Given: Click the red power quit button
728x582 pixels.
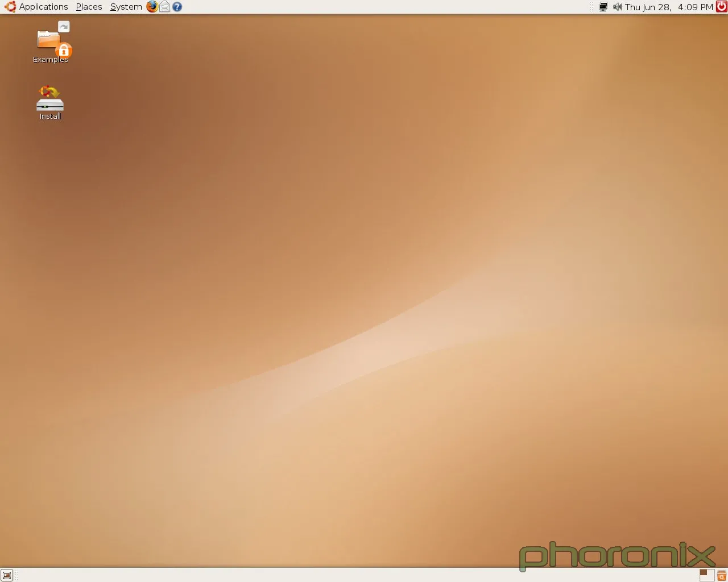Looking at the screenshot, I should click(721, 7).
